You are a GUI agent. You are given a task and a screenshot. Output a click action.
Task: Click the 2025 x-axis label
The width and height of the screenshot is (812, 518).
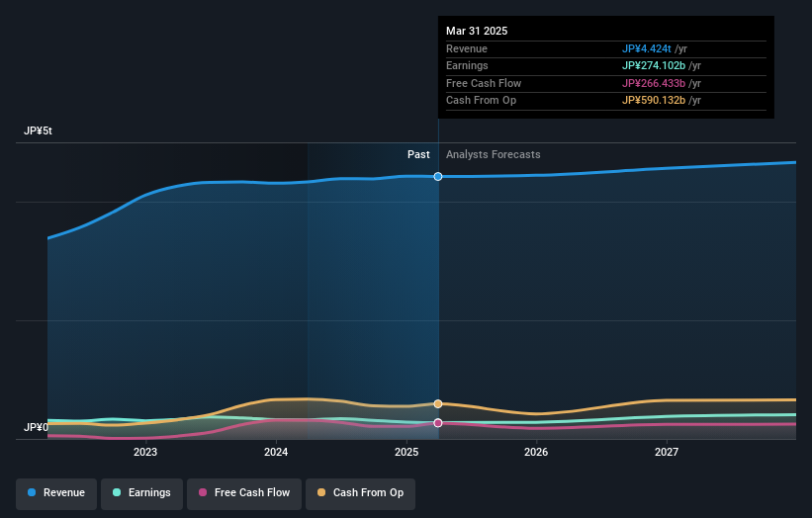point(406,452)
